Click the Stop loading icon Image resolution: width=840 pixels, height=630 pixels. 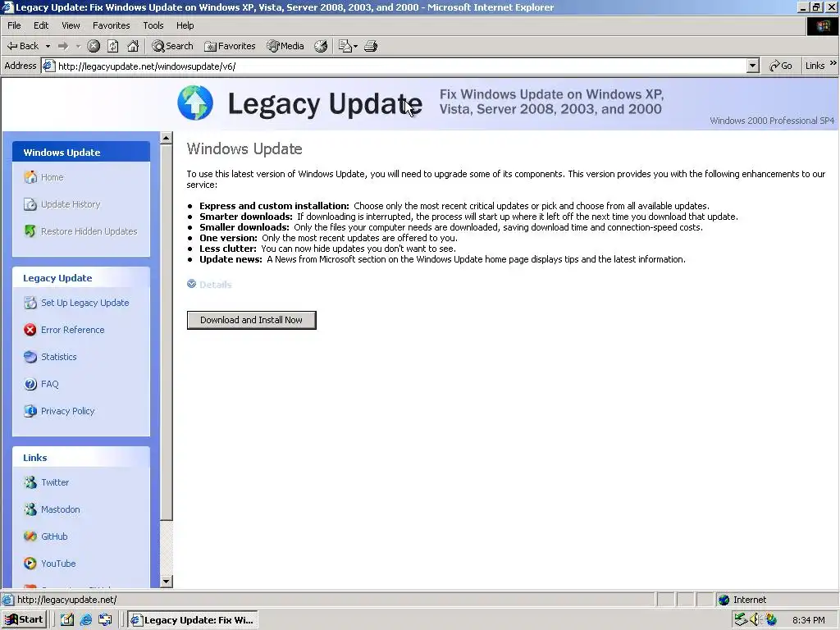point(94,46)
